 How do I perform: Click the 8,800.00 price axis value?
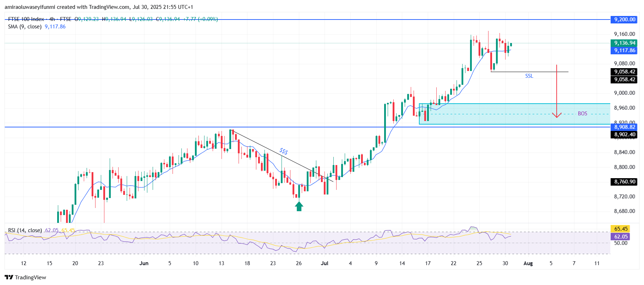click(x=624, y=167)
